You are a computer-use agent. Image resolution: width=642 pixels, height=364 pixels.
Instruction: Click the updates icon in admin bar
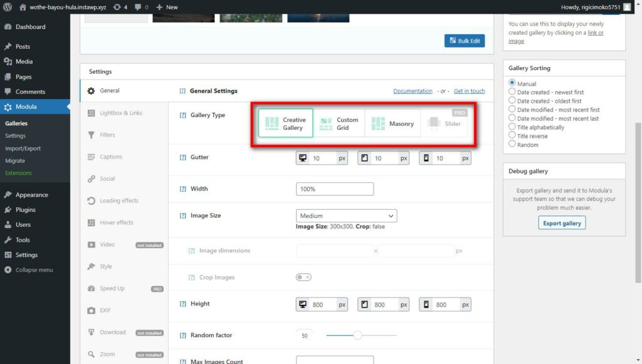coord(117,7)
